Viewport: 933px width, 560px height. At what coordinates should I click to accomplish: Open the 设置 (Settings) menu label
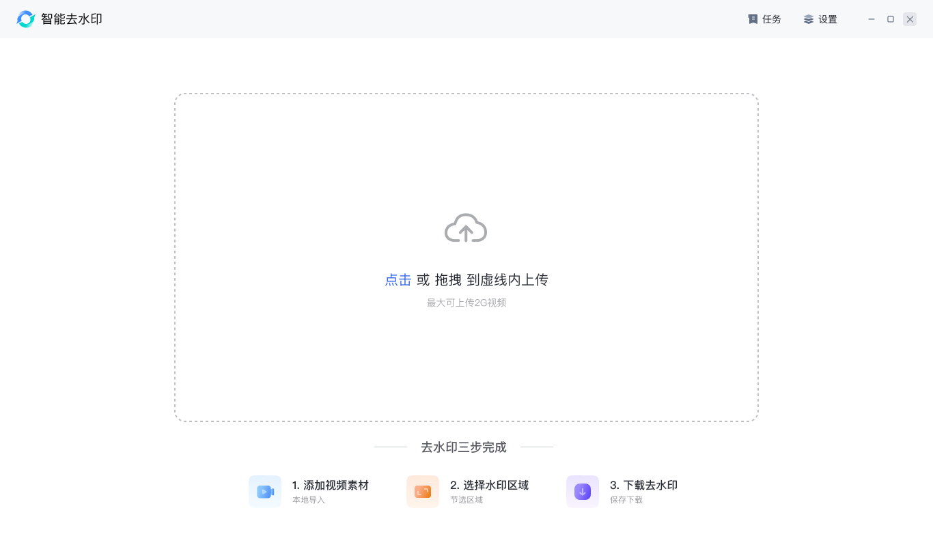point(828,19)
